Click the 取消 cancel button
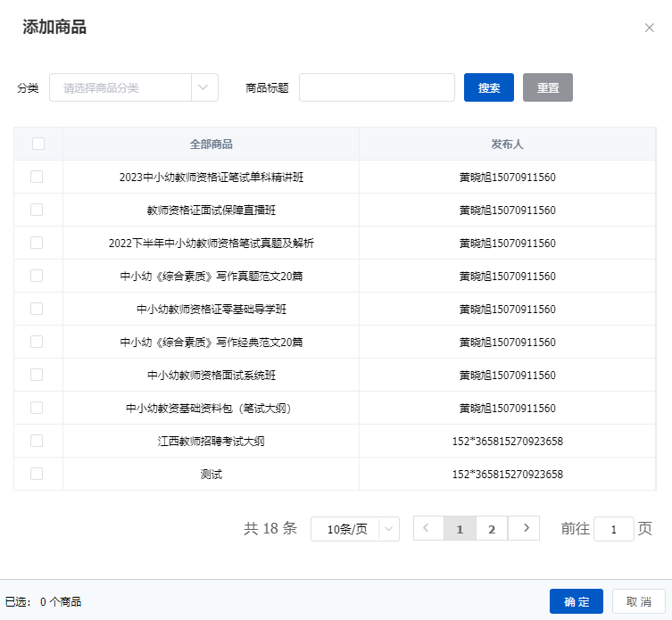 point(639,601)
